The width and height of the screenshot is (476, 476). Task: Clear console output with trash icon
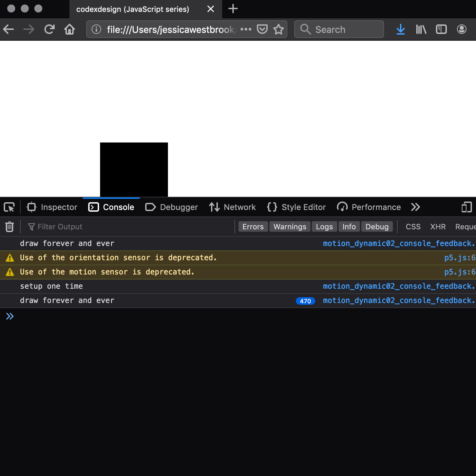pyautogui.click(x=9, y=227)
